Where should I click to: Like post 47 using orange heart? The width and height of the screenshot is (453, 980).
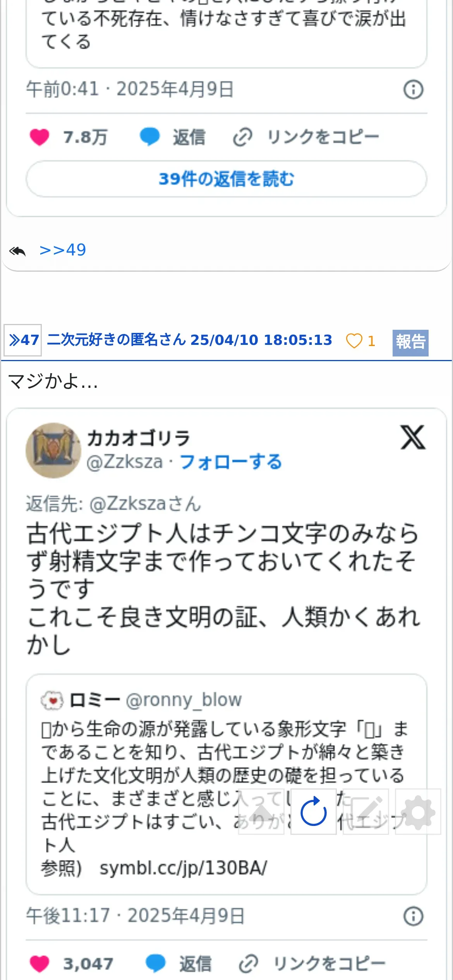[x=354, y=341]
